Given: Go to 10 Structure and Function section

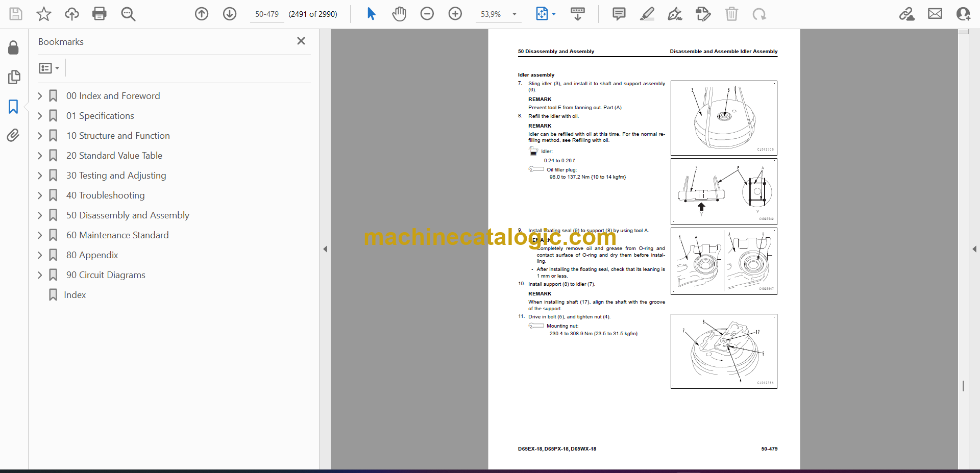Looking at the screenshot, I should coord(118,136).
